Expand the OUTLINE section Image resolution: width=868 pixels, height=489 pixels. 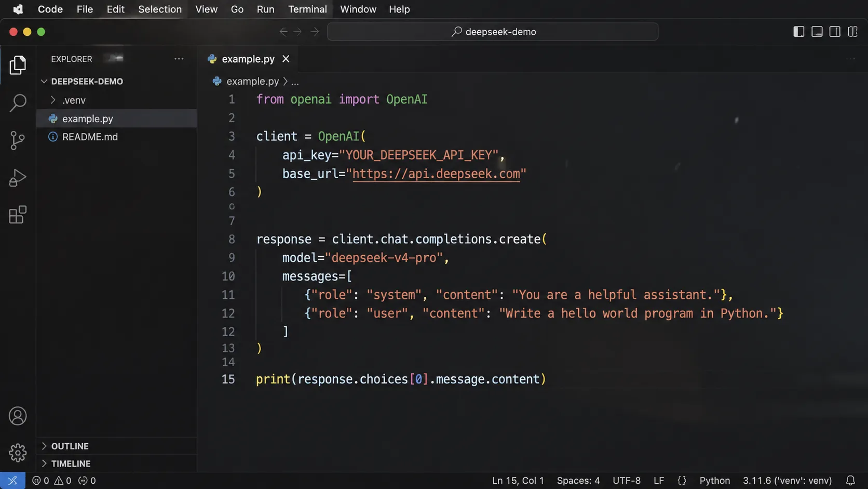pos(44,446)
